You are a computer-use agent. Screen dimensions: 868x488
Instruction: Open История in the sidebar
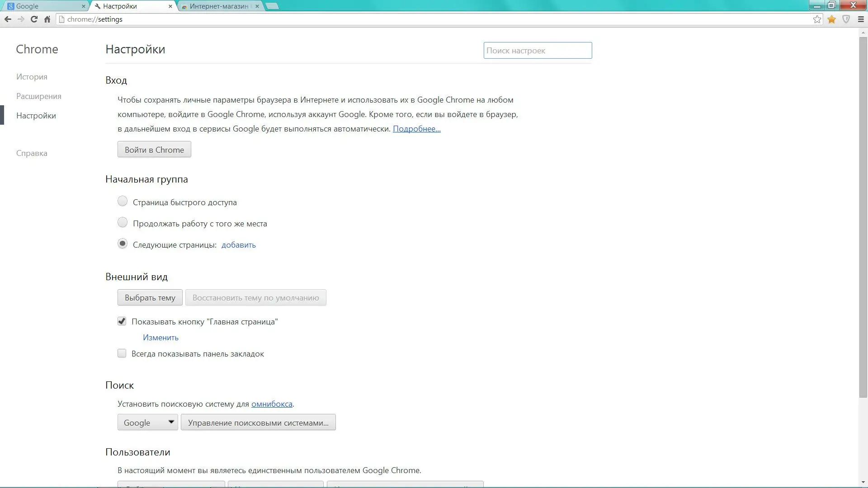point(32,77)
